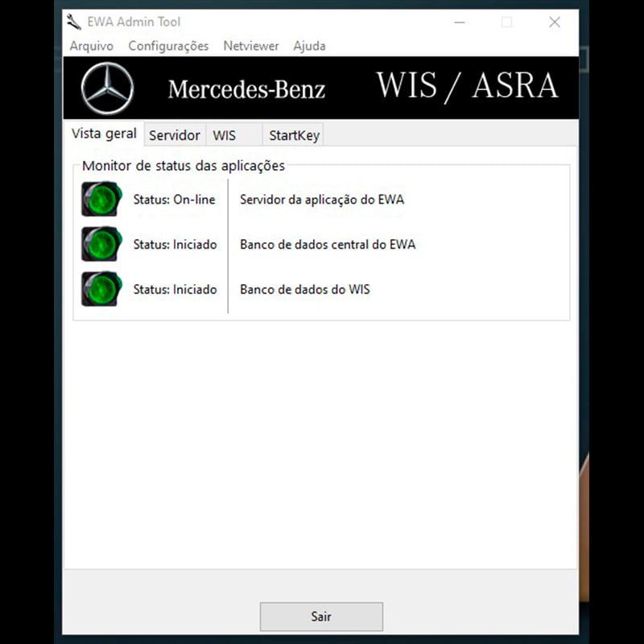Click the WIS / ASRA banner text
The image size is (644, 644).
[467, 86]
